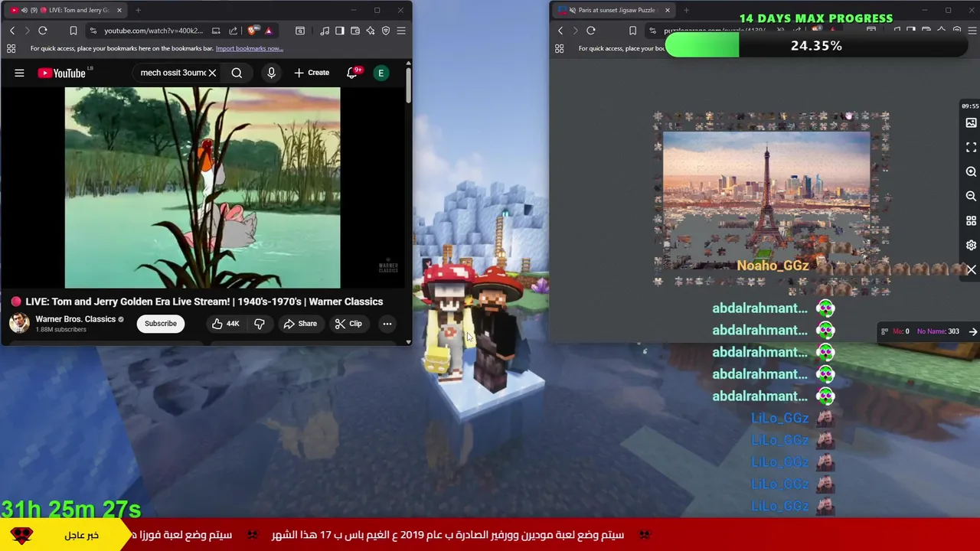The width and height of the screenshot is (980, 551).
Task: Open Brave Shields icon in YouTube window
Action: point(252,31)
